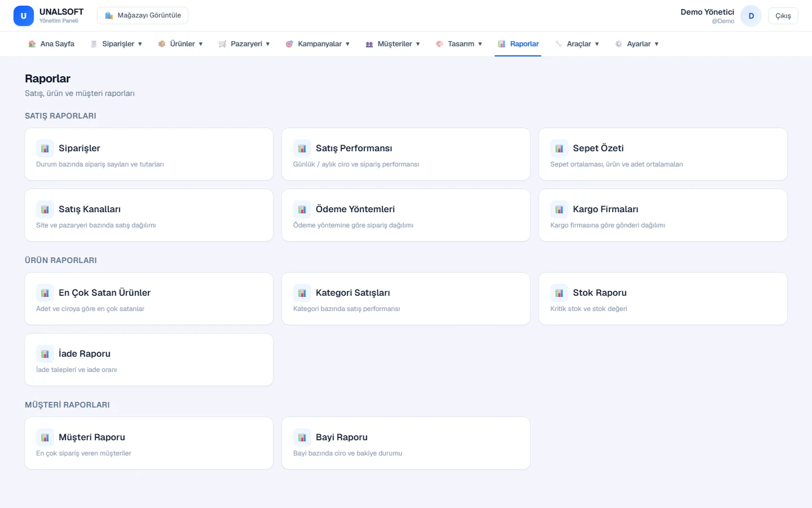This screenshot has height=508, width=812.
Task: Click the Mağazayı Görüntüle button label
Action: click(149, 16)
